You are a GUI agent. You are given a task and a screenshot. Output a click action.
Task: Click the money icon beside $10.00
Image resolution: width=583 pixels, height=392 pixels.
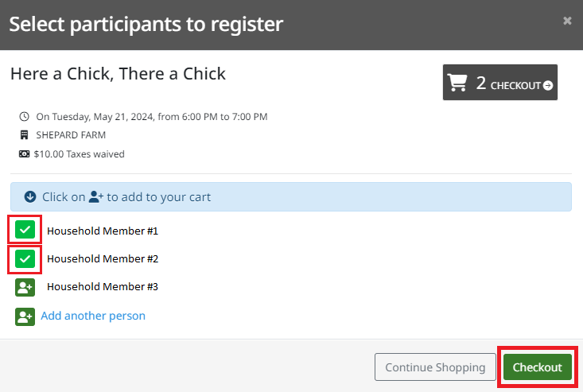click(x=24, y=153)
